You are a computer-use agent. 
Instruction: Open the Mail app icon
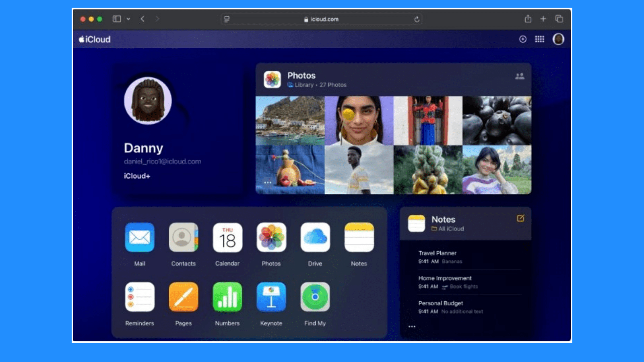point(140,238)
